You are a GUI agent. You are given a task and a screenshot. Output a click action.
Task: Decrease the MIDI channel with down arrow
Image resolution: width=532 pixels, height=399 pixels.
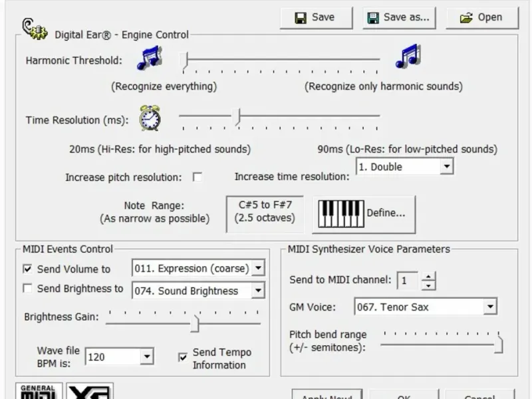pos(428,285)
